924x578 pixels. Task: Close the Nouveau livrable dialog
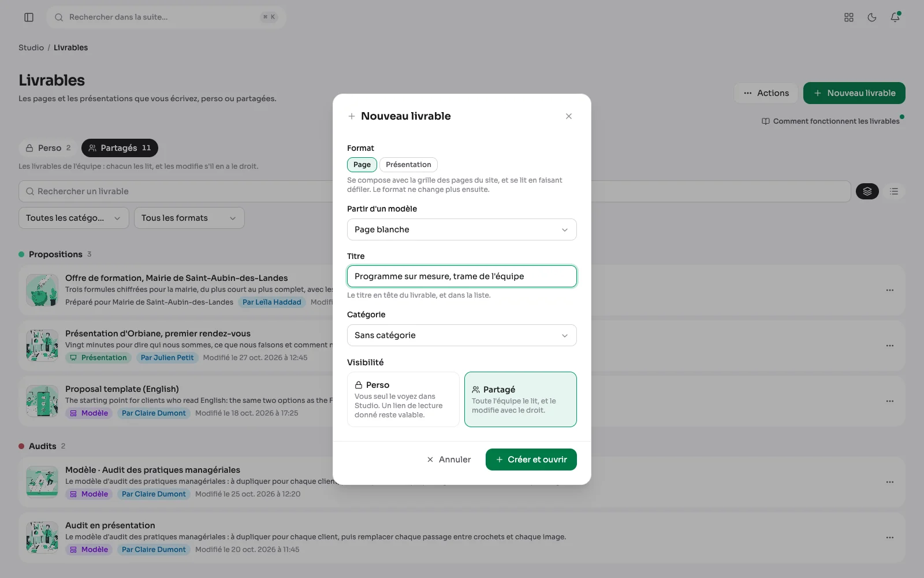(569, 116)
